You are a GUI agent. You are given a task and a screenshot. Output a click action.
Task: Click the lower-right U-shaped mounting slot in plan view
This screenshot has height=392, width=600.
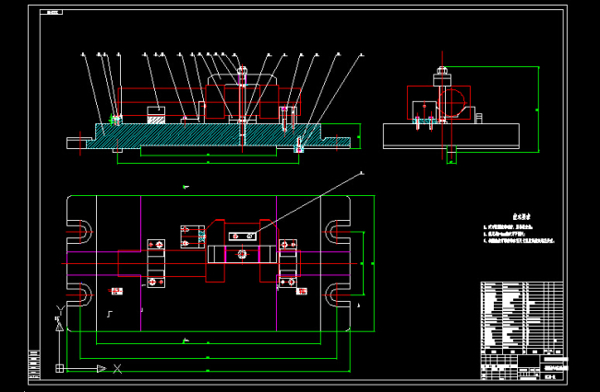click(x=338, y=295)
